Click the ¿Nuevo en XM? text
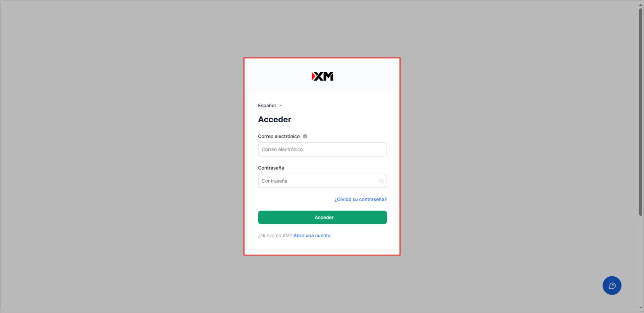Image resolution: width=644 pixels, height=313 pixels. (275, 236)
